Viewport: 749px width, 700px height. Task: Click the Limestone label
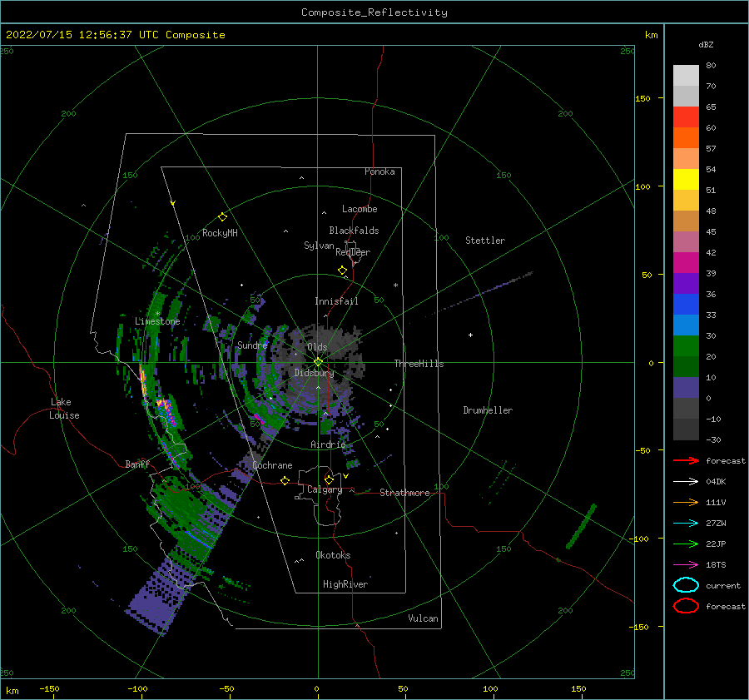pos(157,321)
